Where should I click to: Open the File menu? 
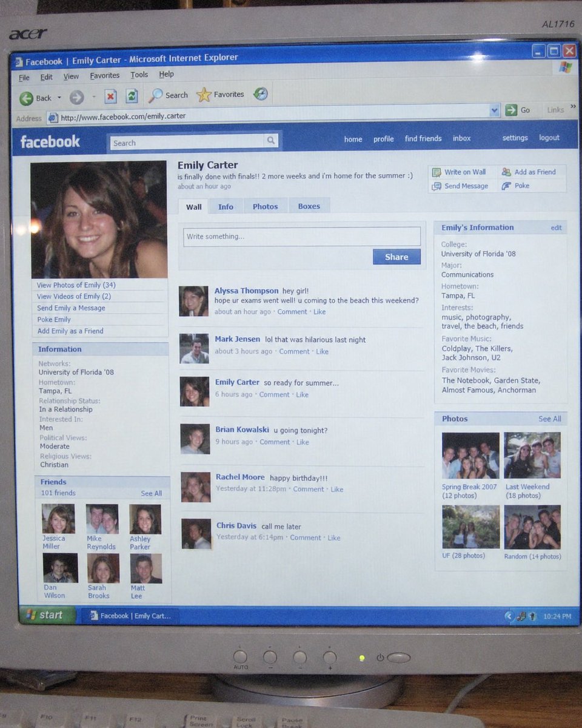tap(24, 78)
